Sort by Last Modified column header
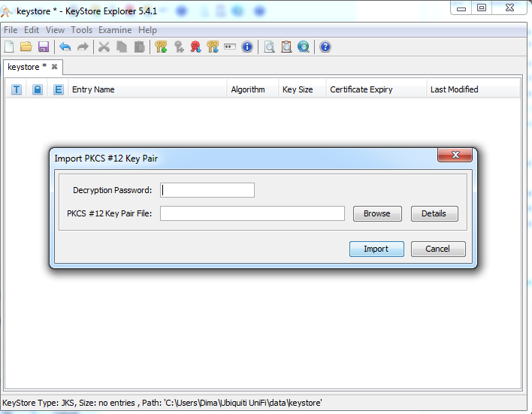Image resolution: width=532 pixels, height=414 pixels. [x=473, y=89]
